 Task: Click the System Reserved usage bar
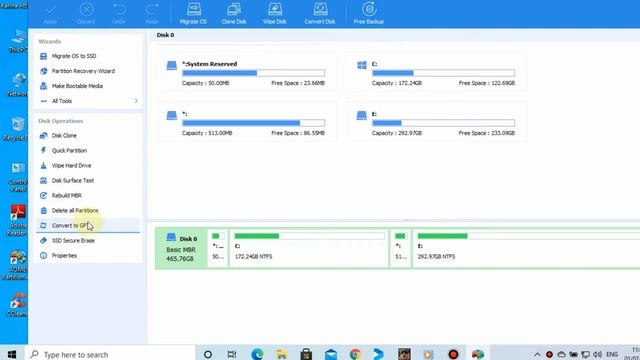click(253, 73)
